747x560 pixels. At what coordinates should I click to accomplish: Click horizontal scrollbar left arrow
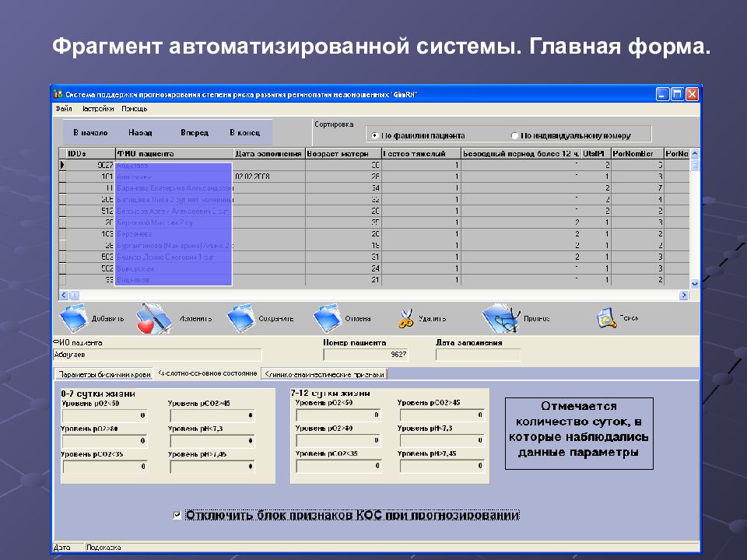64,296
